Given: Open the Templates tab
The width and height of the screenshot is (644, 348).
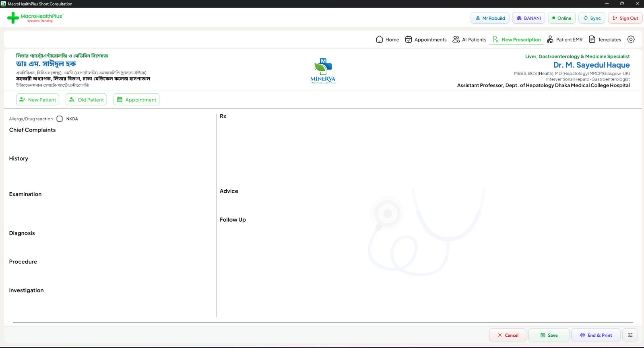Looking at the screenshot, I should pyautogui.click(x=605, y=39).
